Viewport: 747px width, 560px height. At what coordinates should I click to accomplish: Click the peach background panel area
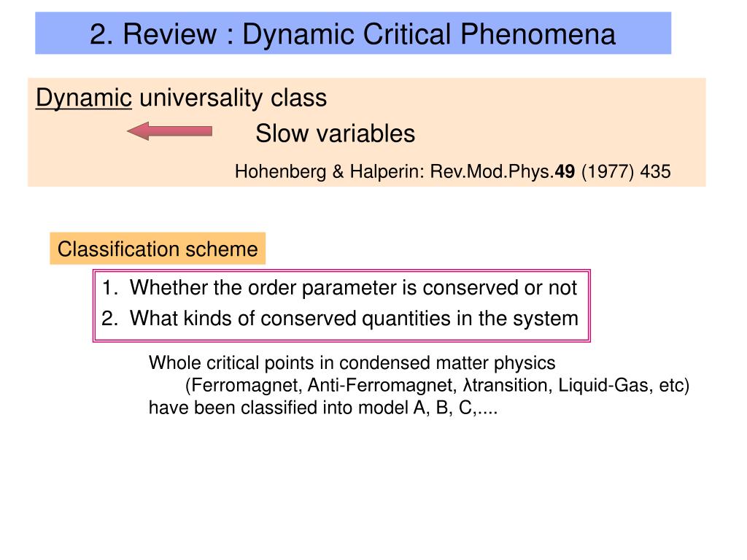click(367, 133)
